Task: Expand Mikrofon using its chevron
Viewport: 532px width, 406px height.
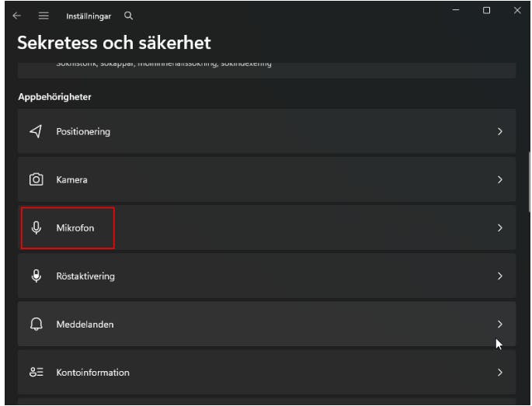Action: [500, 228]
